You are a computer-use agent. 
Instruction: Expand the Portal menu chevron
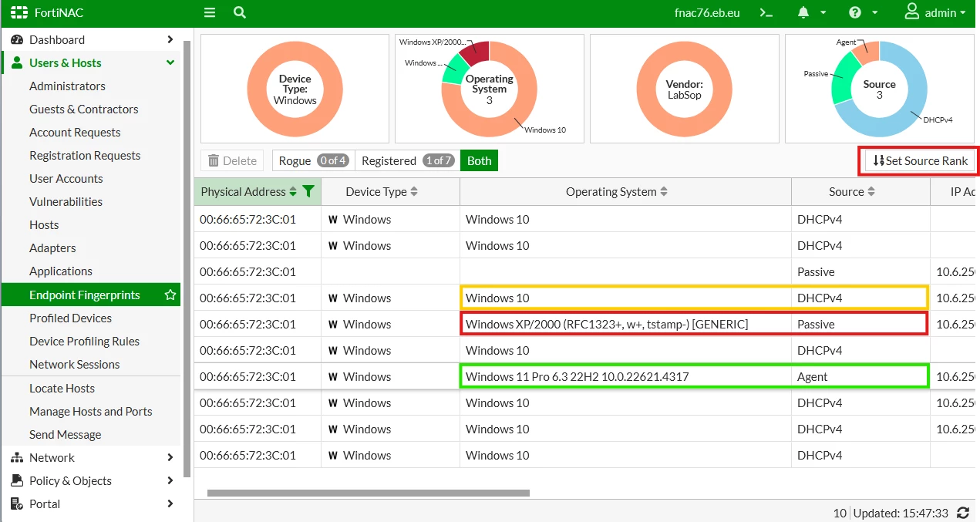coord(170,504)
